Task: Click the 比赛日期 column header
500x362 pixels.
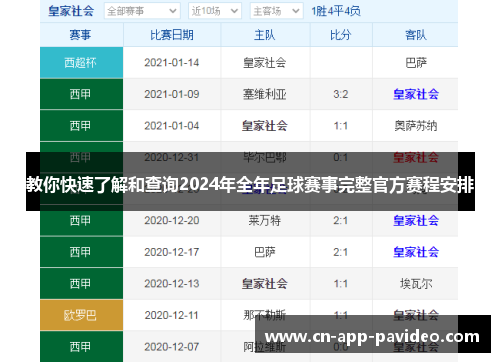Action: (172, 35)
